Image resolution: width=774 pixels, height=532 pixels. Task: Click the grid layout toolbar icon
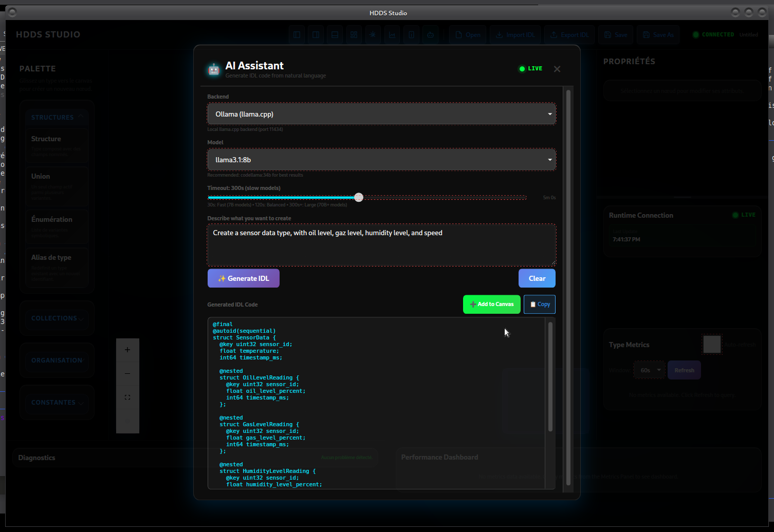click(x=354, y=35)
